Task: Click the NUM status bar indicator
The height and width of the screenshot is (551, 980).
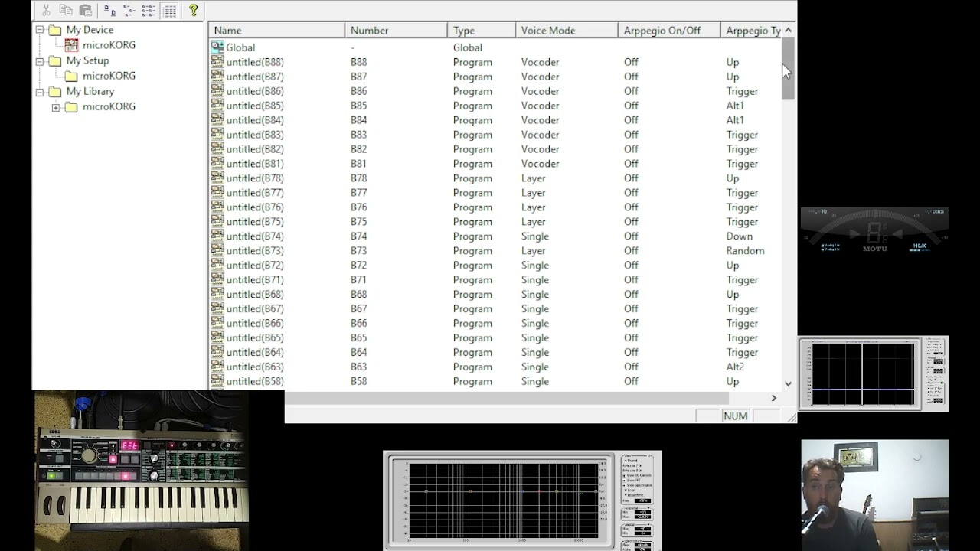Action: click(x=735, y=416)
